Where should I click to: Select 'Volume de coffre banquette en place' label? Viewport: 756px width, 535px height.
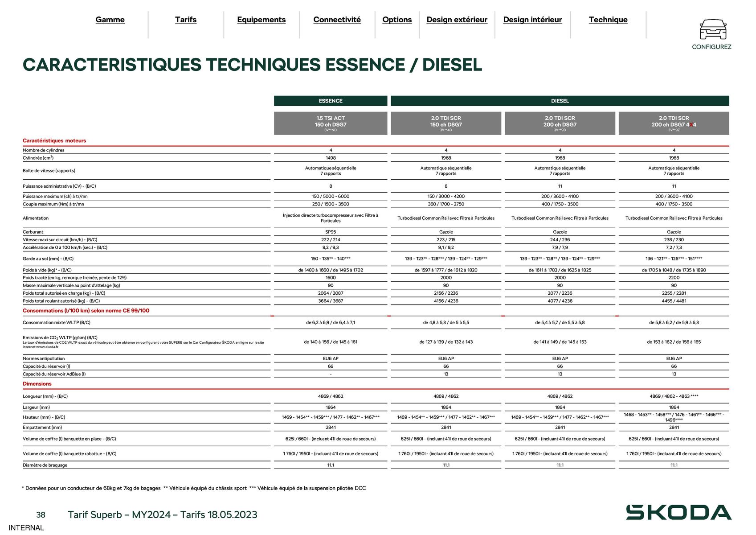pyautogui.click(x=69, y=439)
